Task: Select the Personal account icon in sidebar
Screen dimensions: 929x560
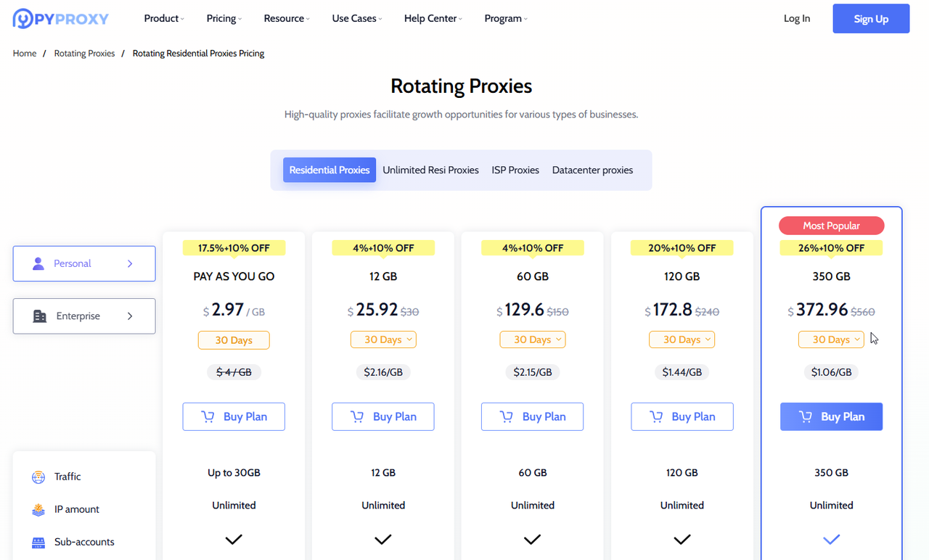Action: click(x=40, y=263)
